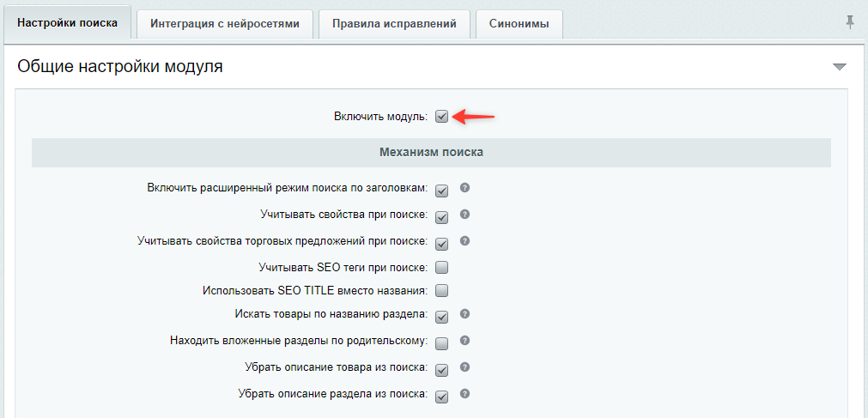Toggle 'Учитывать свойства при поиске' checkbox
This screenshot has height=418, width=868.
point(442,217)
